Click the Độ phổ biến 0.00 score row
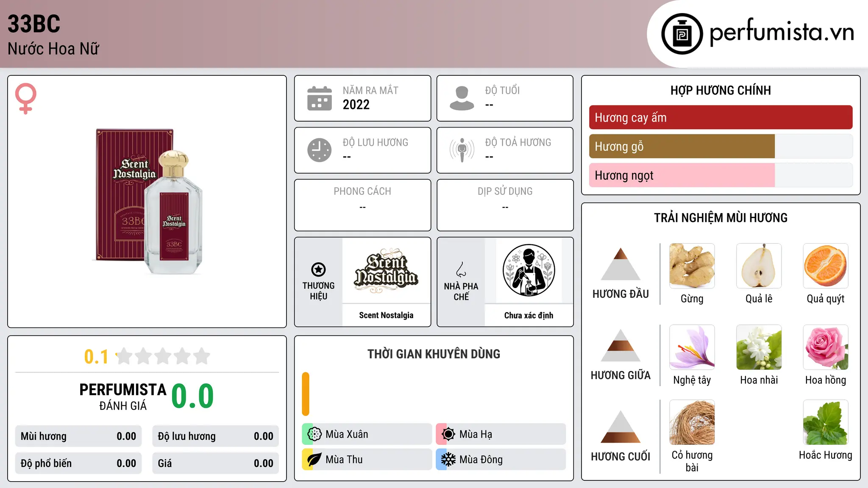The height and width of the screenshot is (488, 868). tap(78, 463)
